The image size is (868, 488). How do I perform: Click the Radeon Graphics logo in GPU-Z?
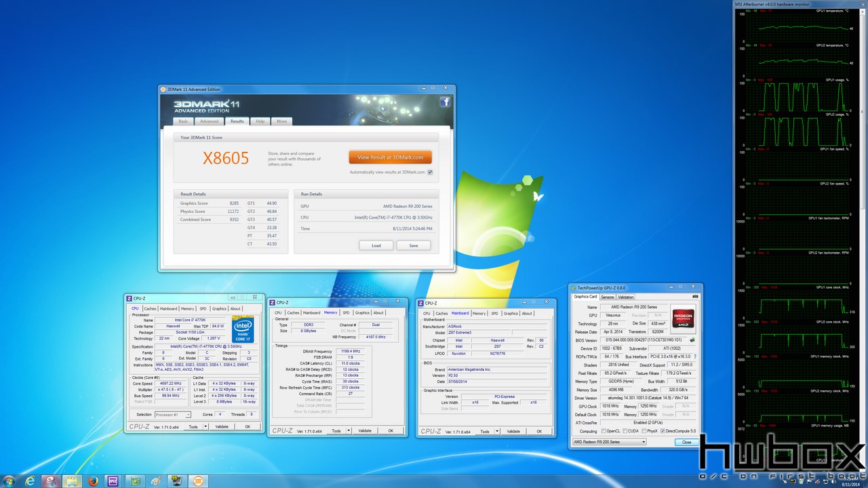pos(683,317)
